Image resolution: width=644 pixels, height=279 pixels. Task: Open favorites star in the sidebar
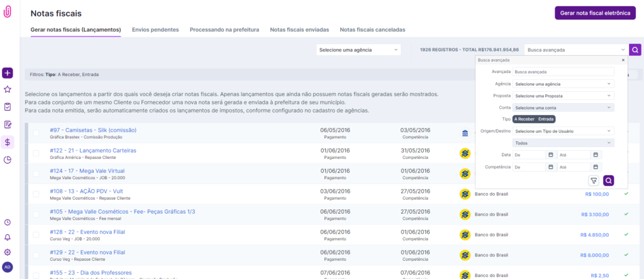point(8,89)
